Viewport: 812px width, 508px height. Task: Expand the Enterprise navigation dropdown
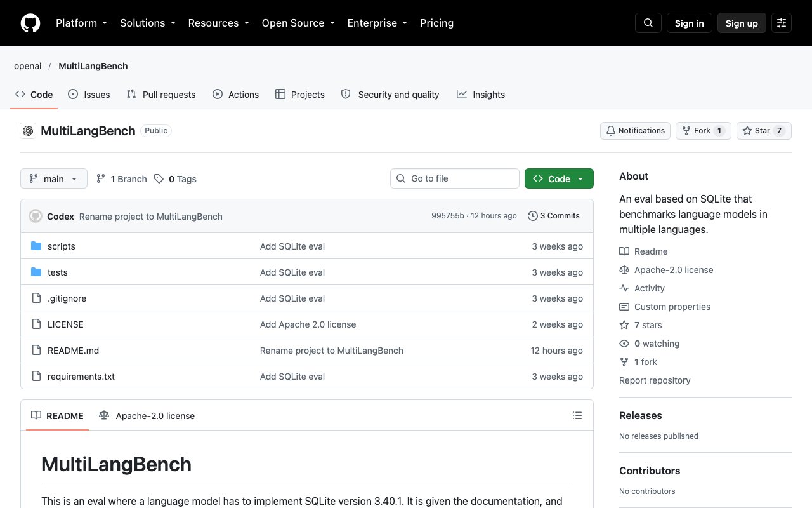[x=377, y=23]
